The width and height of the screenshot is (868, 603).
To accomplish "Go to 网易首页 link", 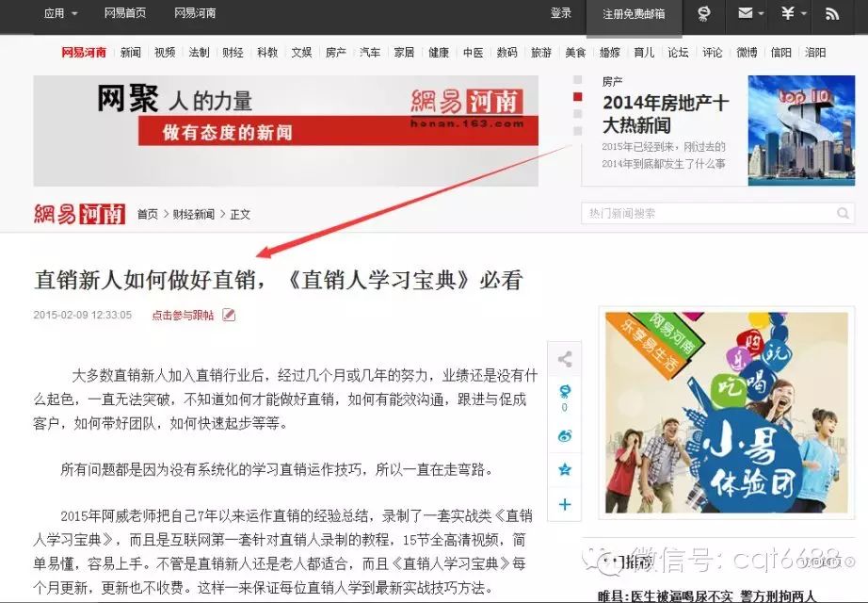I will pyautogui.click(x=125, y=13).
